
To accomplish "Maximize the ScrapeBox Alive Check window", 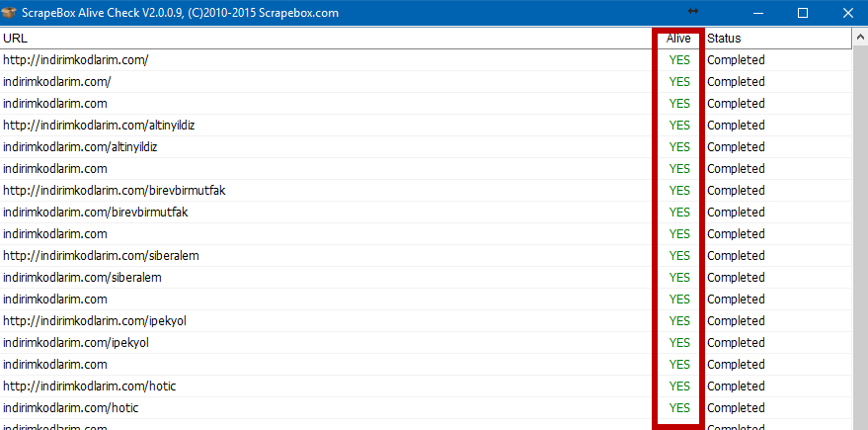I will [803, 13].
